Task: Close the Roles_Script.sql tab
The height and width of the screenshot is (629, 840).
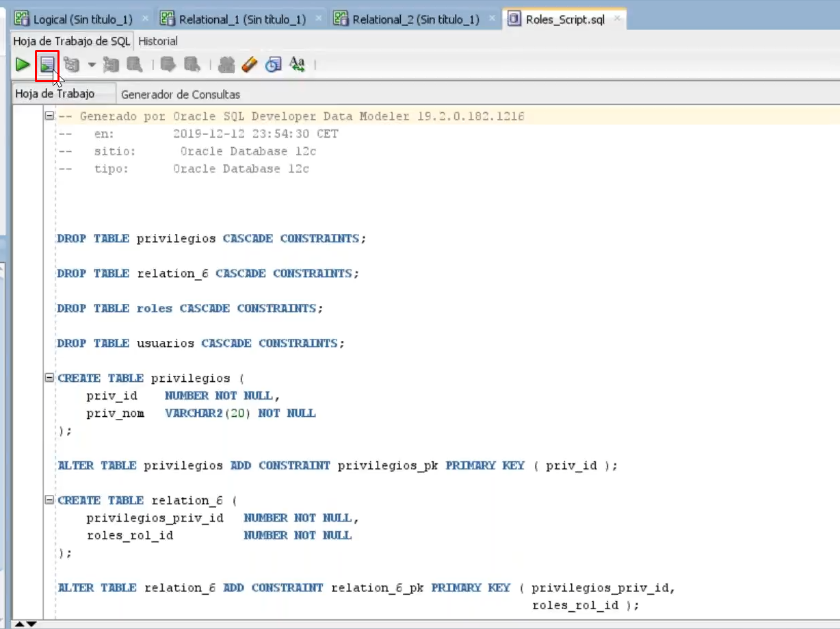Action: pos(617,19)
